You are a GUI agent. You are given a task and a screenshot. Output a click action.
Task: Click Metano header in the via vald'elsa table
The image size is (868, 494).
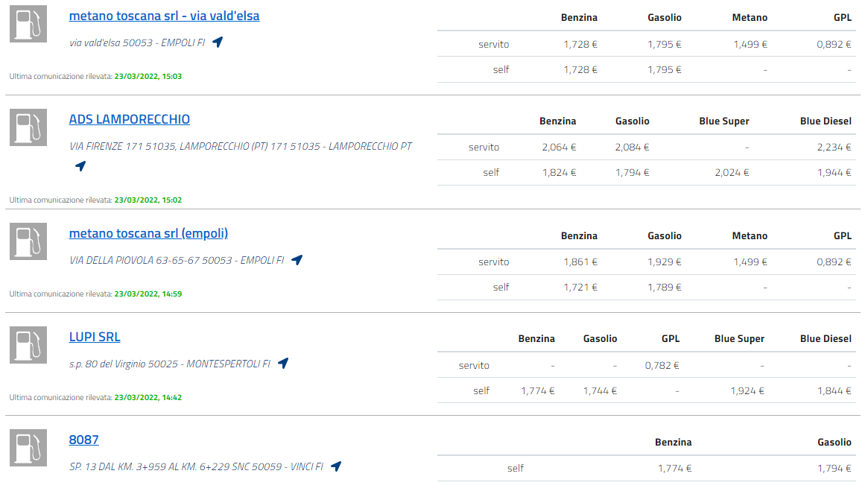(750, 17)
